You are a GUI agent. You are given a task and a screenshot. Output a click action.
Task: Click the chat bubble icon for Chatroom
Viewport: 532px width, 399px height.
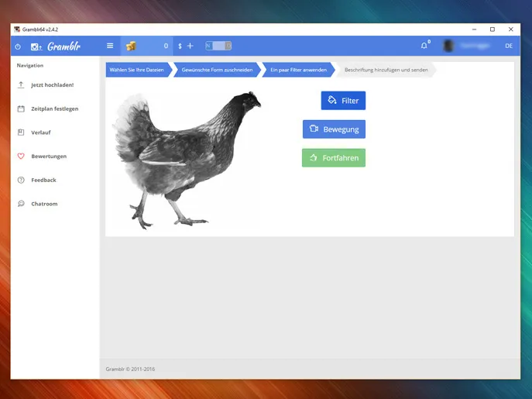coord(21,204)
